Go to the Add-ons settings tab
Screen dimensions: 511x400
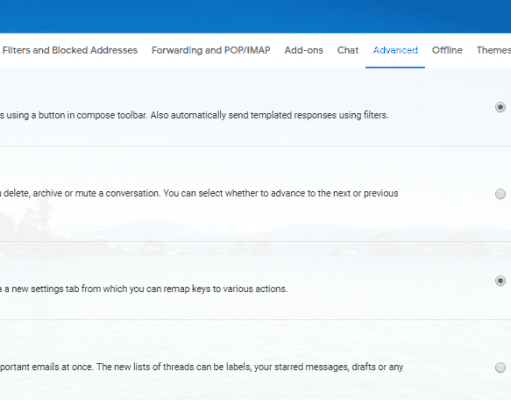point(304,50)
